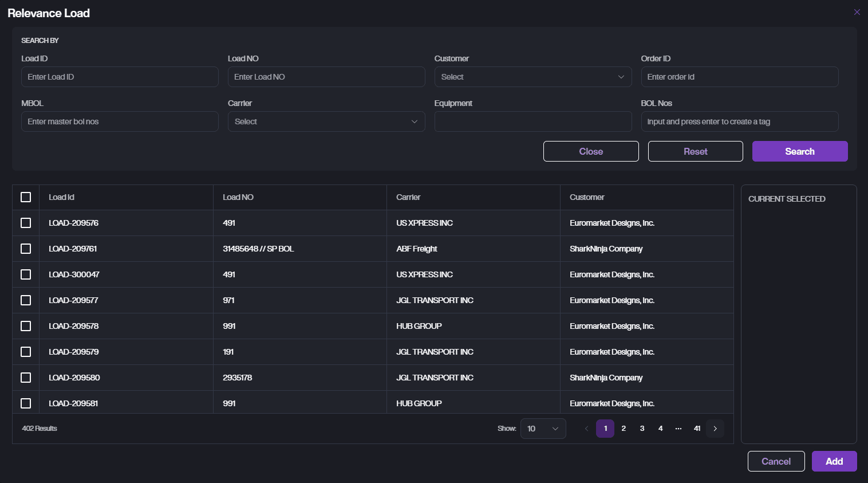Tick the checkbox for LOAD-209580
This screenshot has width=868, height=483.
pyautogui.click(x=26, y=378)
